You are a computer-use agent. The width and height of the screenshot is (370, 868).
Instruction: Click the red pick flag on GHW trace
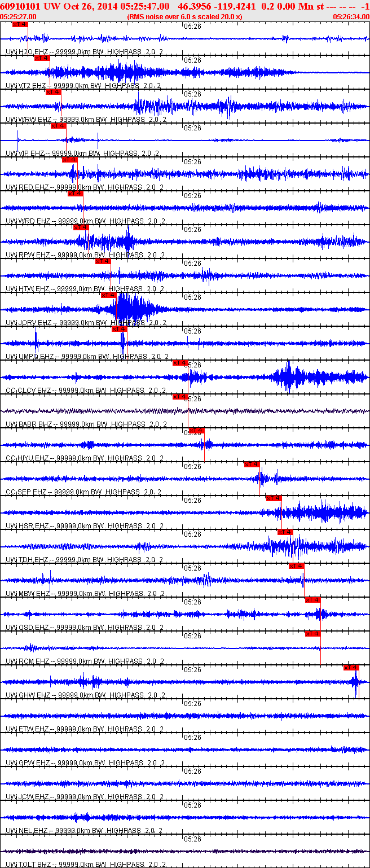[x=351, y=668]
